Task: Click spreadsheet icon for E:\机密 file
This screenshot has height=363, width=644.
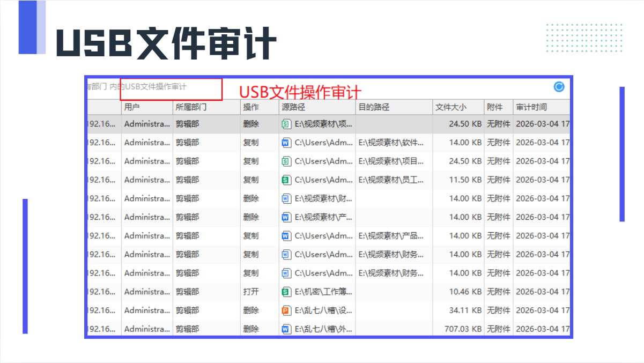Action: 286,292
